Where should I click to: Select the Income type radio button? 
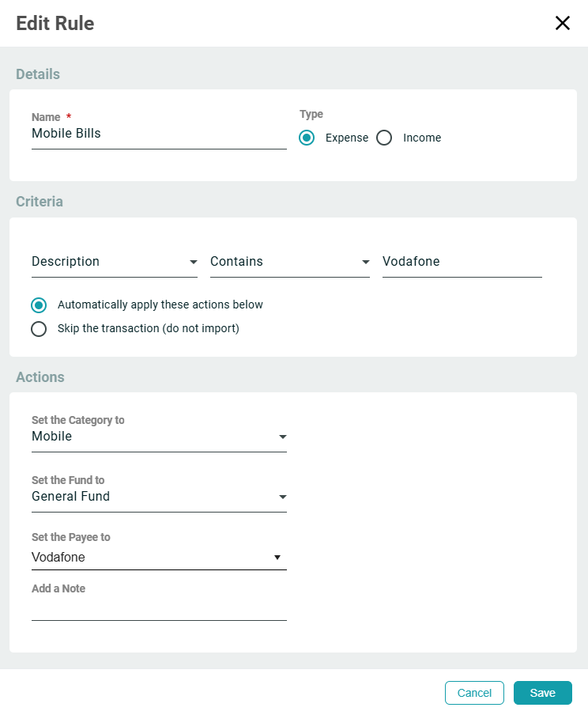coord(384,138)
